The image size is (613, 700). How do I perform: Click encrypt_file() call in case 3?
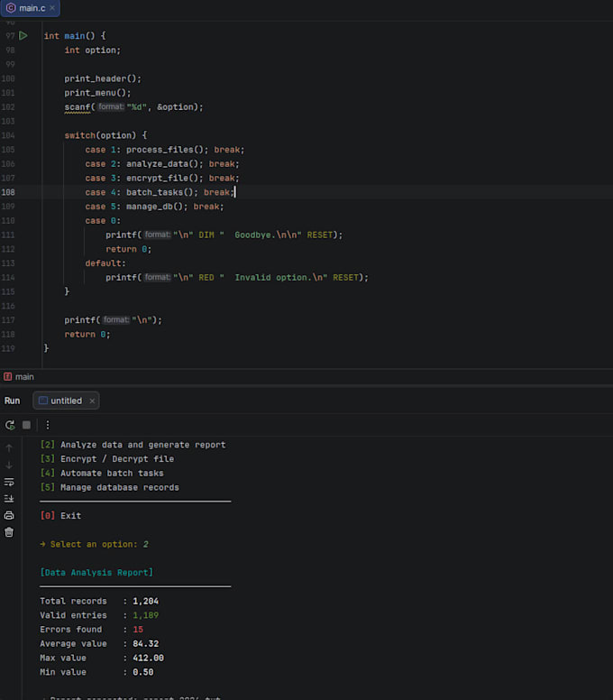point(162,178)
